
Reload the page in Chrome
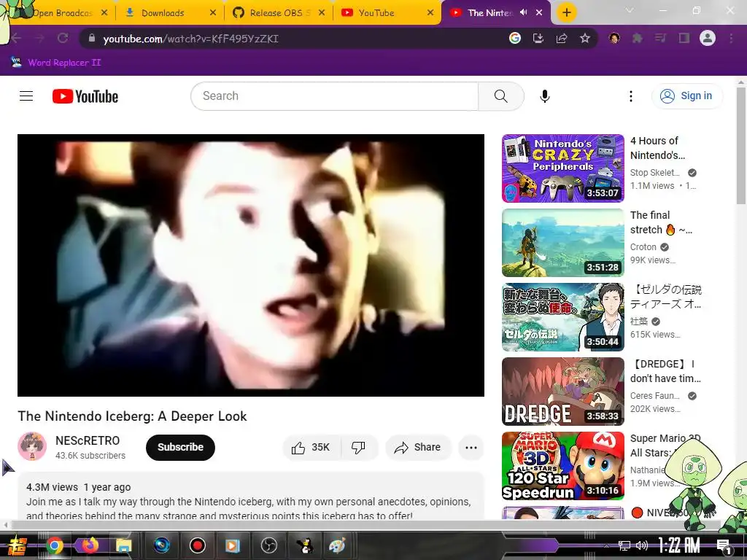tap(63, 38)
